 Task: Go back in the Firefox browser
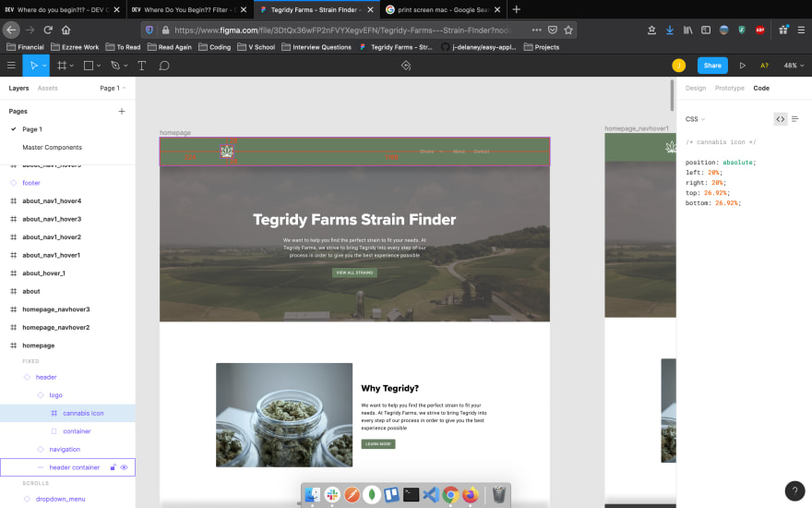[11, 30]
